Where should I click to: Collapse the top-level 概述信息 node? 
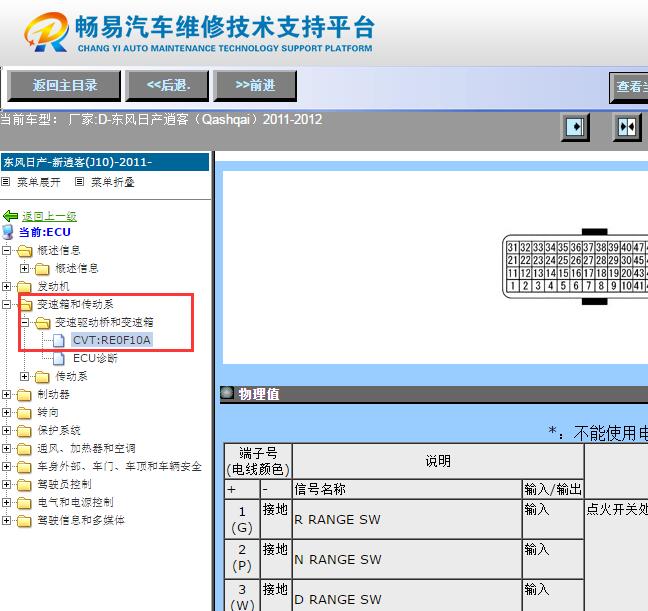[x=6, y=250]
